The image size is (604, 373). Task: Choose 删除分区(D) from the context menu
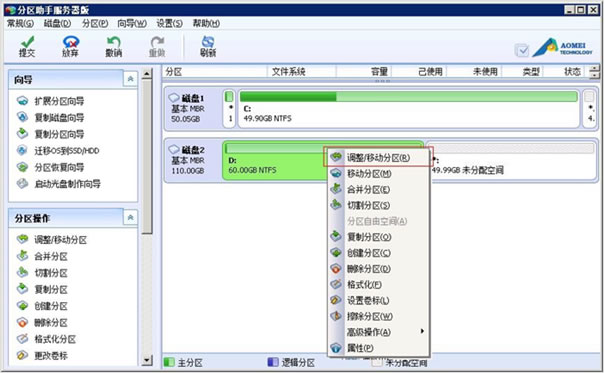pos(378,269)
